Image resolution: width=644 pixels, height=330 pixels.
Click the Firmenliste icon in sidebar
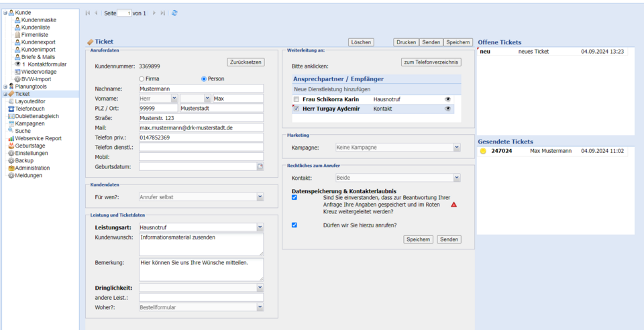pos(17,34)
